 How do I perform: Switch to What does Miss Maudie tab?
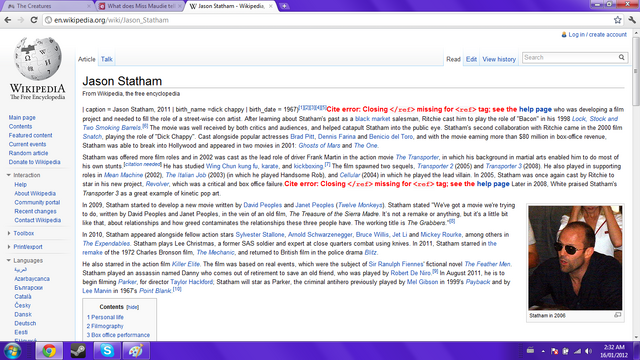140,6
